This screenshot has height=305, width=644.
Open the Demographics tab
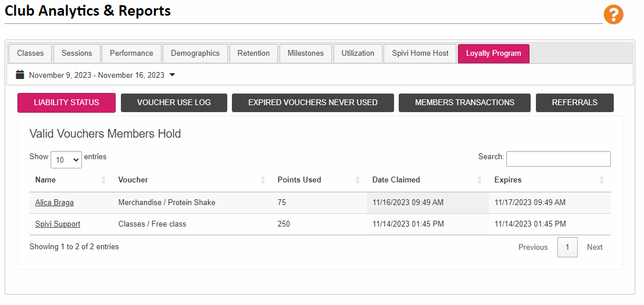click(x=195, y=53)
